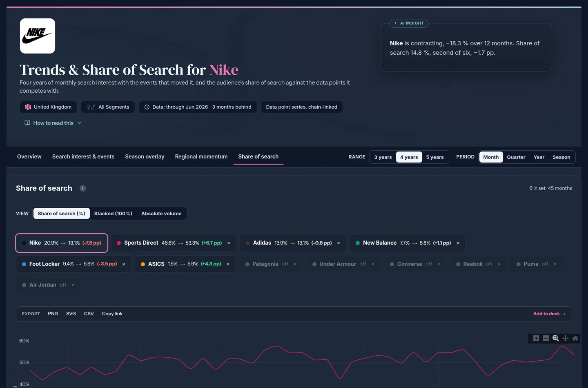The height and width of the screenshot is (388, 588).
Task: Select the chart magnifier zoom tool
Action: pyautogui.click(x=556, y=338)
